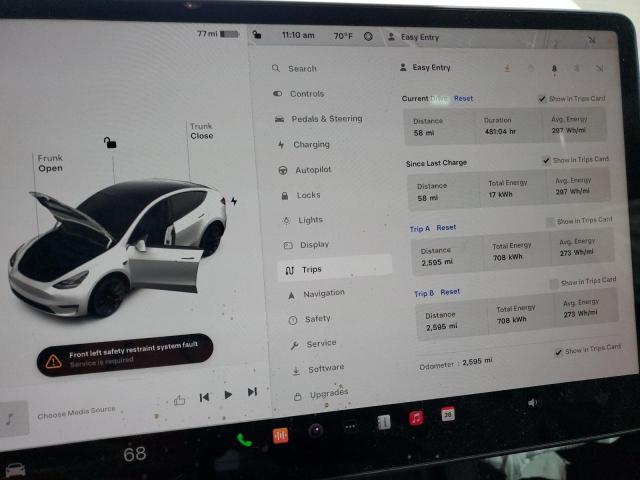Open the Easy Entry profile in settings header

coord(425,67)
